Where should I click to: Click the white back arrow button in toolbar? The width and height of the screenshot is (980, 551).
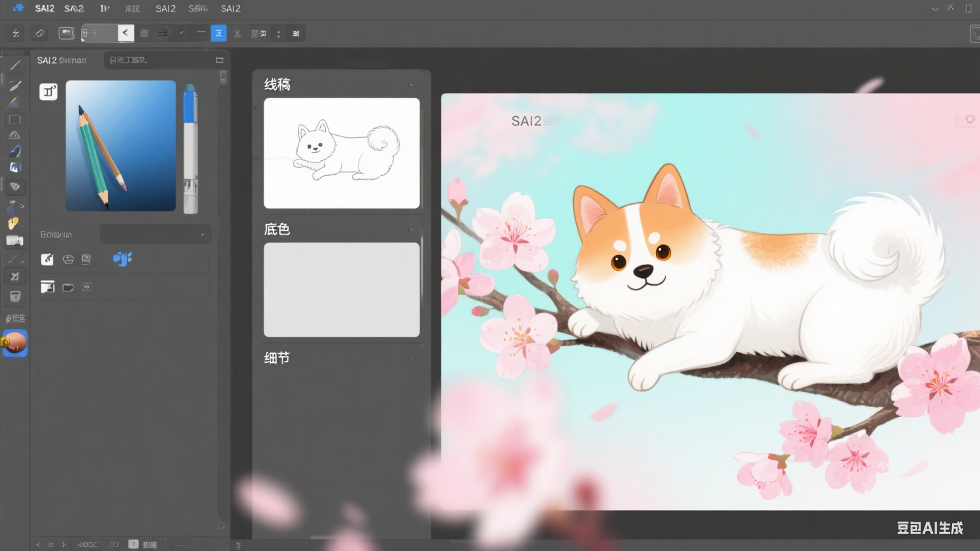[x=126, y=33]
